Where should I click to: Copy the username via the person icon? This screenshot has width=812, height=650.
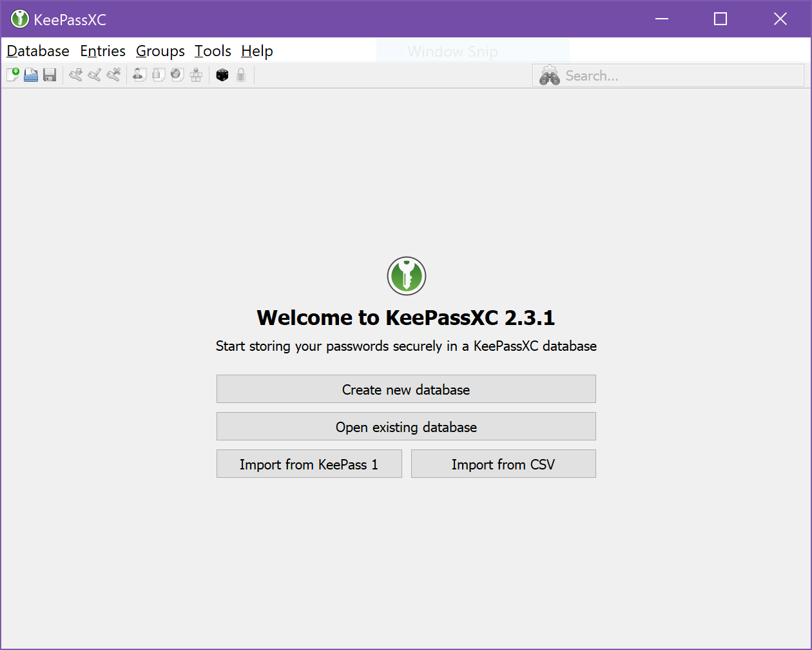pyautogui.click(x=139, y=75)
